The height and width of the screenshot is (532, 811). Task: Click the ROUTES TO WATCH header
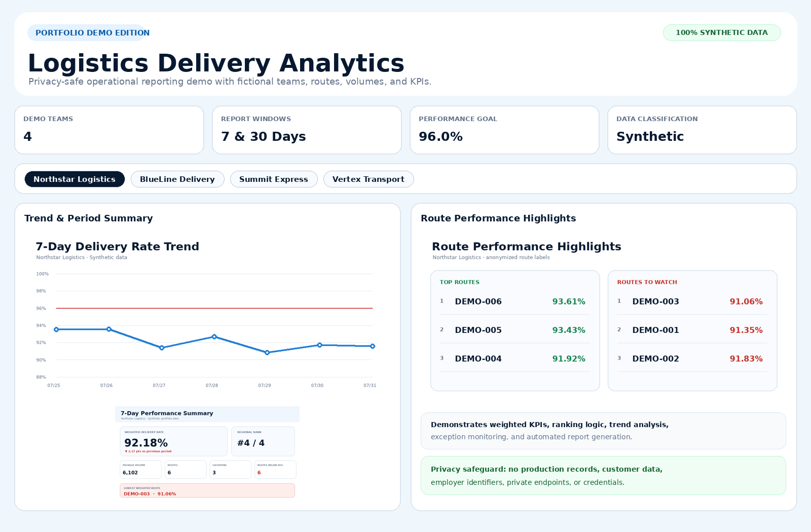coord(647,282)
